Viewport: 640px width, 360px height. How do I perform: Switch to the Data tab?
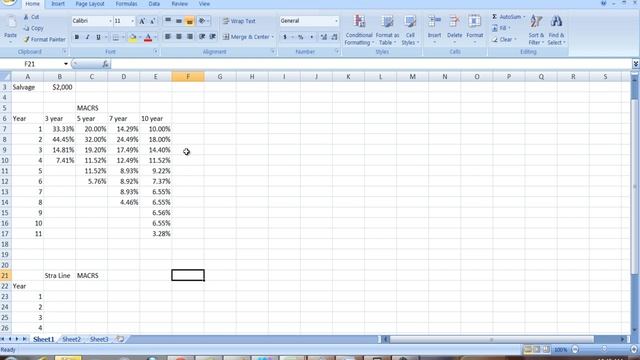pyautogui.click(x=154, y=4)
